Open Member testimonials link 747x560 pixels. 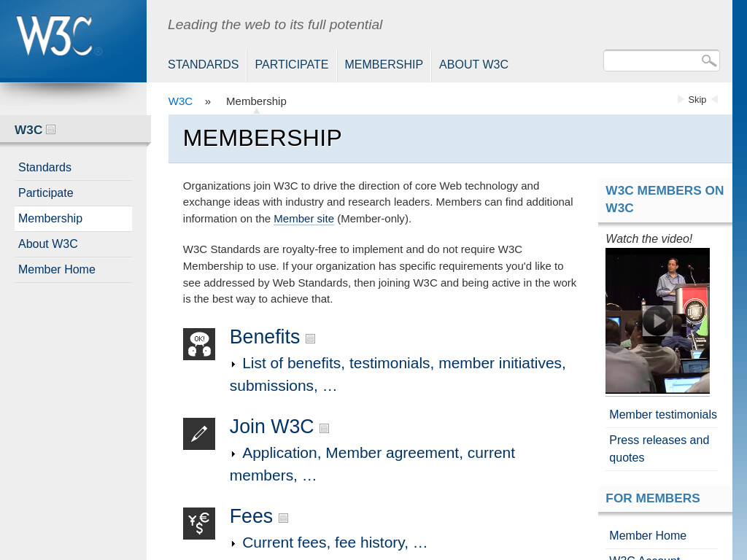[662, 414]
